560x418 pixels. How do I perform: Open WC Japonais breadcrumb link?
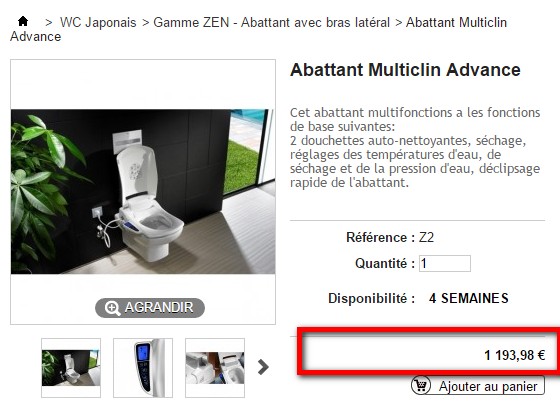click(x=98, y=23)
